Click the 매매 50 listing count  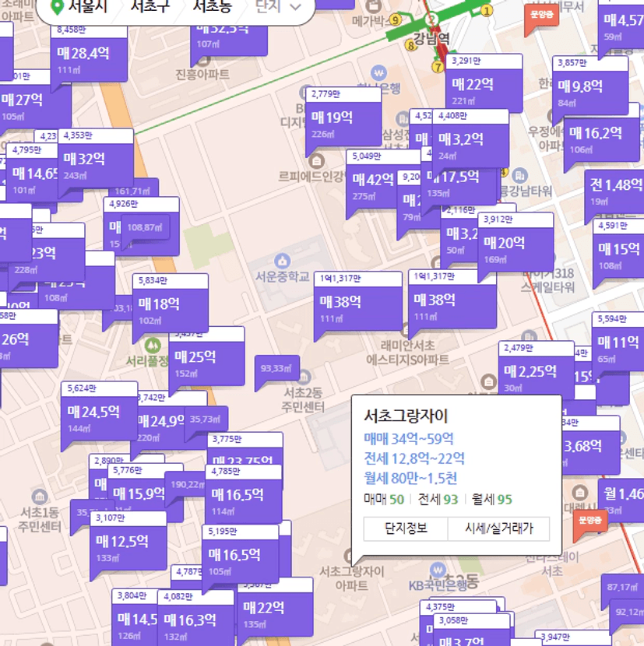[384, 500]
